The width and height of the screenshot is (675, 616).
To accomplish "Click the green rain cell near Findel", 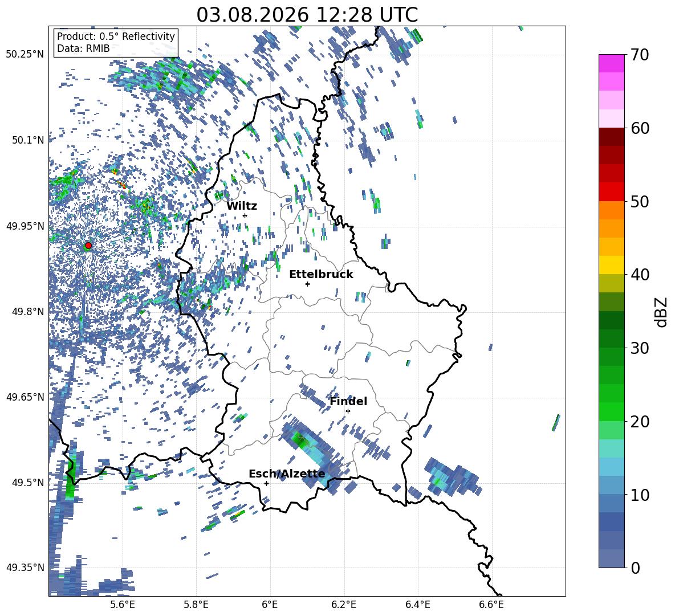I will pos(300,439).
